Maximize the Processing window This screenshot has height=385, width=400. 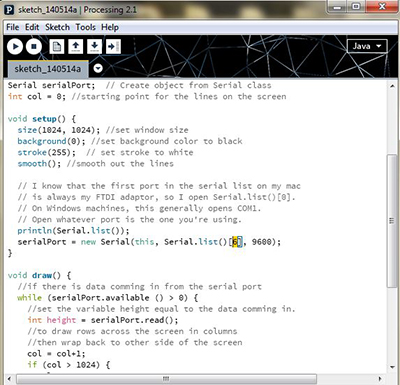(x=356, y=7)
